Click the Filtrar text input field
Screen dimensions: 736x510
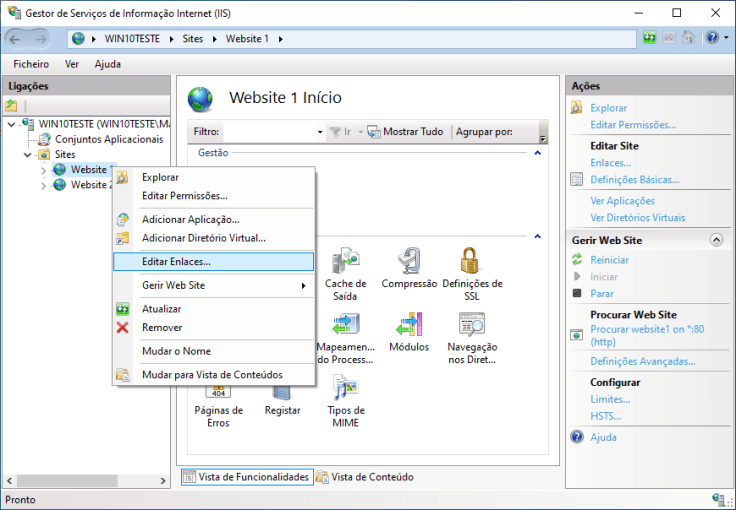coord(268,132)
